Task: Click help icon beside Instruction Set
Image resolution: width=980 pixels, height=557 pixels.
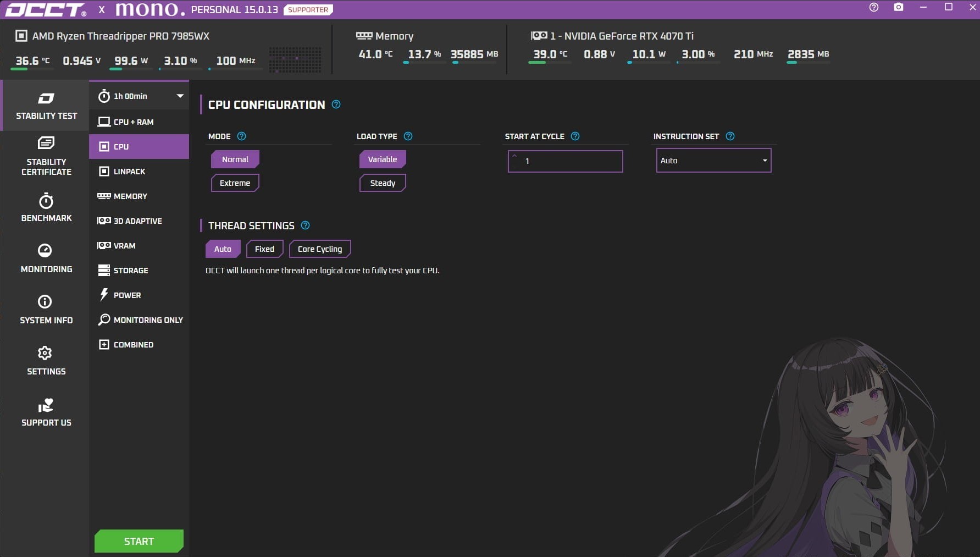Action: 730,136
